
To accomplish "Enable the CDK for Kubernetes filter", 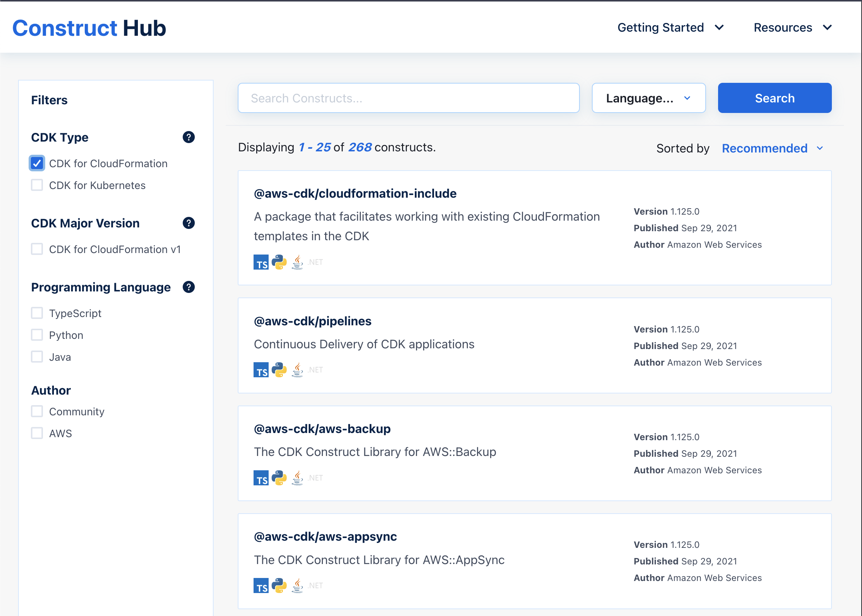I will (x=37, y=185).
